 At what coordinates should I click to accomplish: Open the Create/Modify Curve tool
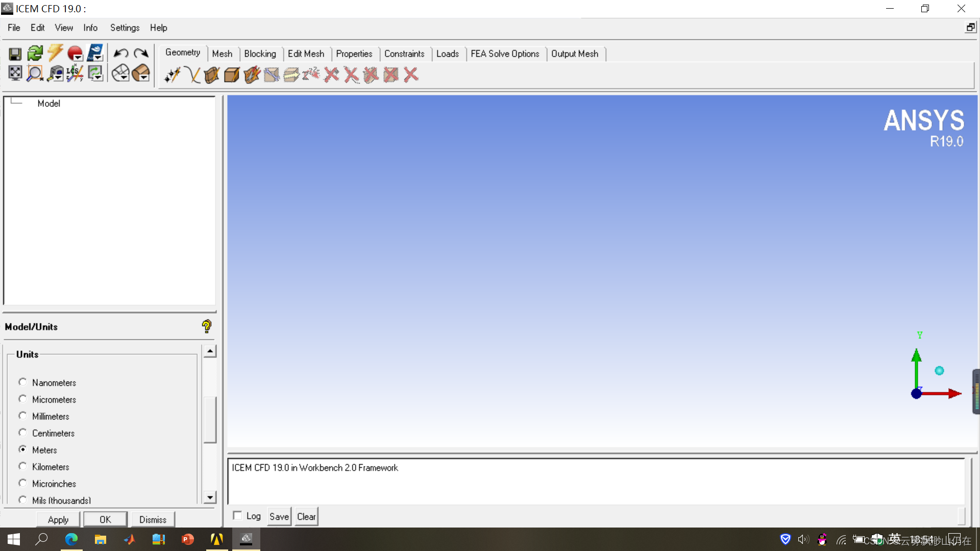(193, 74)
